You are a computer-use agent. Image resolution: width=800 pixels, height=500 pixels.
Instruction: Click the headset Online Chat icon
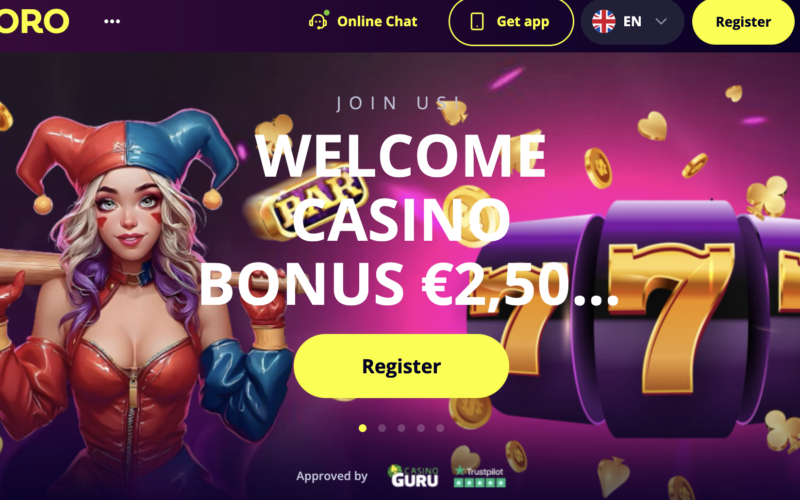pos(318,21)
